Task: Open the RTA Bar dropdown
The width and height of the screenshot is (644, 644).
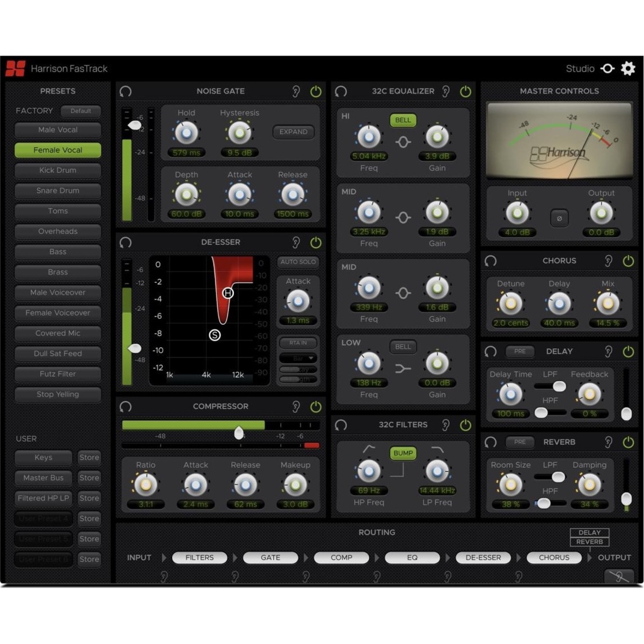Action: click(x=298, y=358)
